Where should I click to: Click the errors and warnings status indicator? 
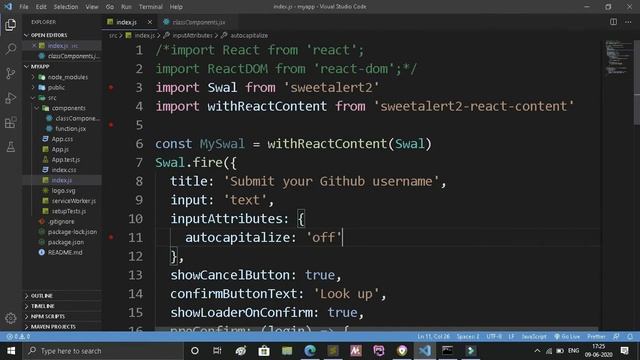coord(18,337)
